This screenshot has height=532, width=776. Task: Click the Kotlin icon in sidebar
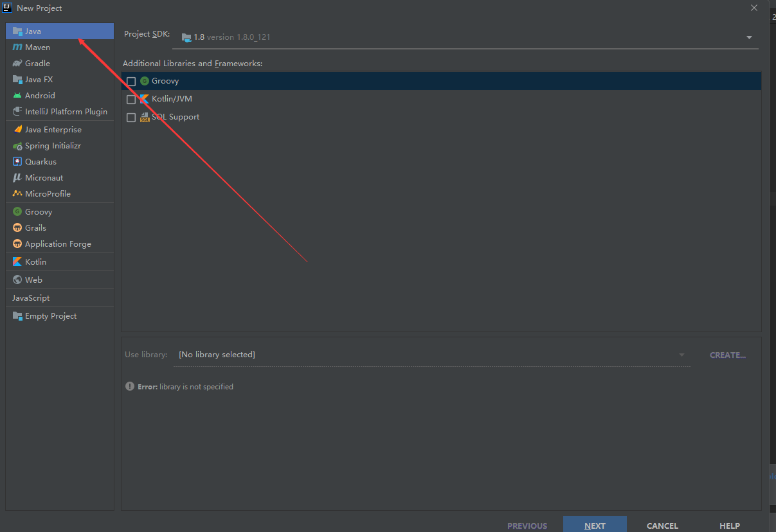click(x=17, y=262)
